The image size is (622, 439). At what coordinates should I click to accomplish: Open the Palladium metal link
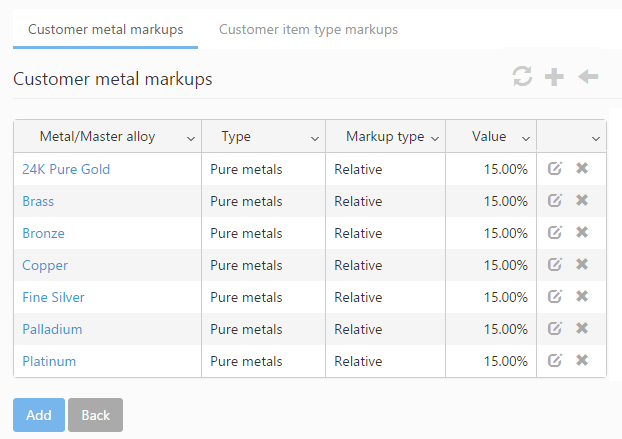pyautogui.click(x=52, y=329)
